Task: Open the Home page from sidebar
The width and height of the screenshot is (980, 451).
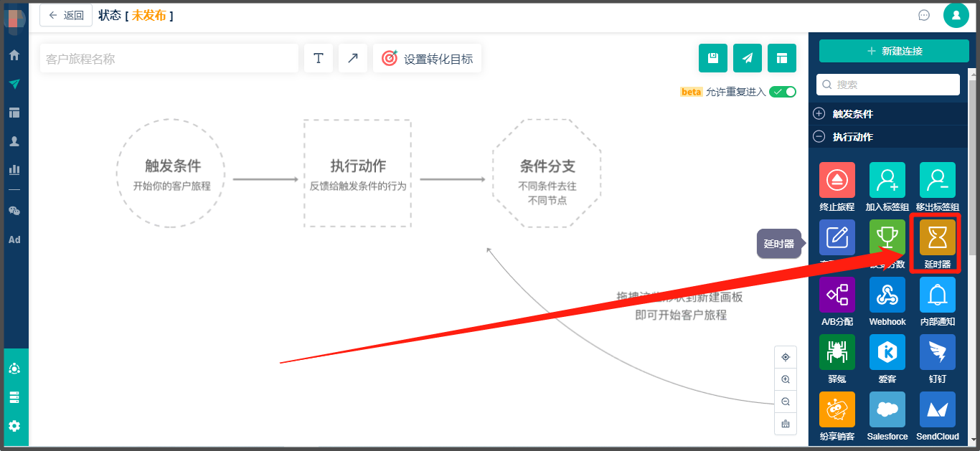Action: pyautogui.click(x=14, y=55)
